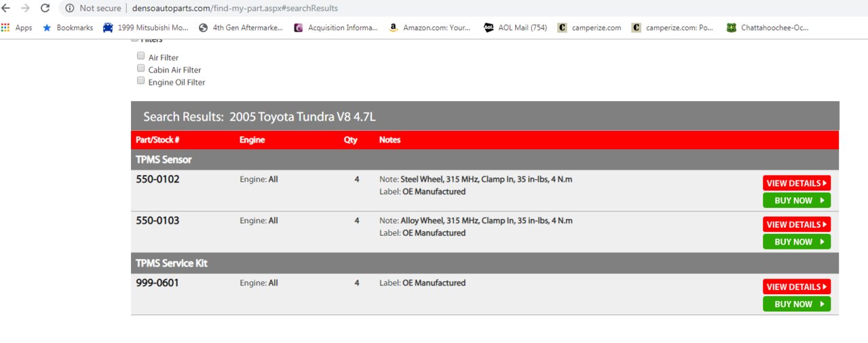View details for part 550-0103
Viewport: 868px width, 343px height.
[797, 224]
